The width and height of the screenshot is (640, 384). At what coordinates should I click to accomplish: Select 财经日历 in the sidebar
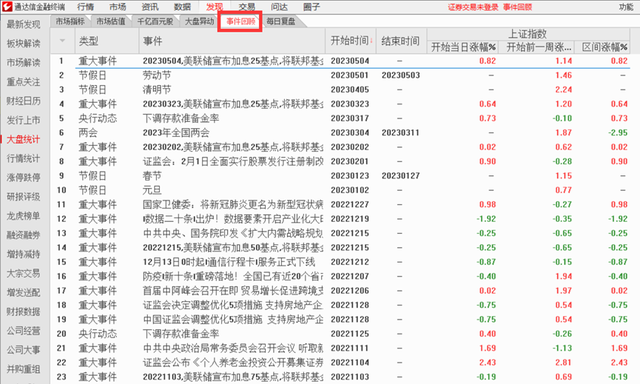tap(23, 101)
